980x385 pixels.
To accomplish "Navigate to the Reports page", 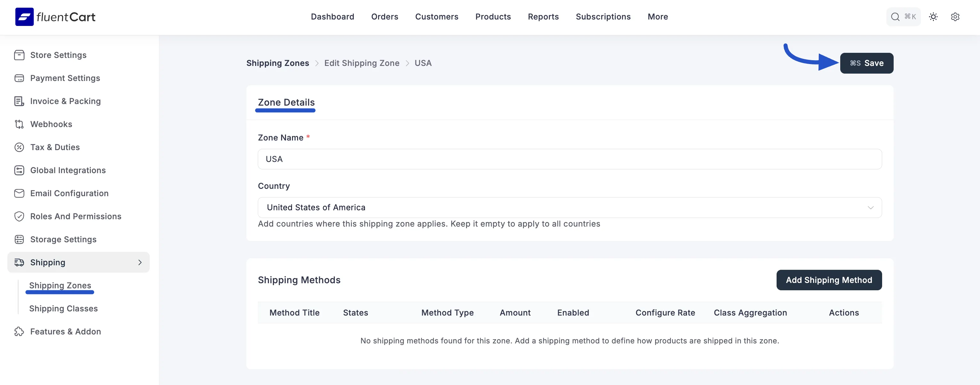I will pos(543,16).
